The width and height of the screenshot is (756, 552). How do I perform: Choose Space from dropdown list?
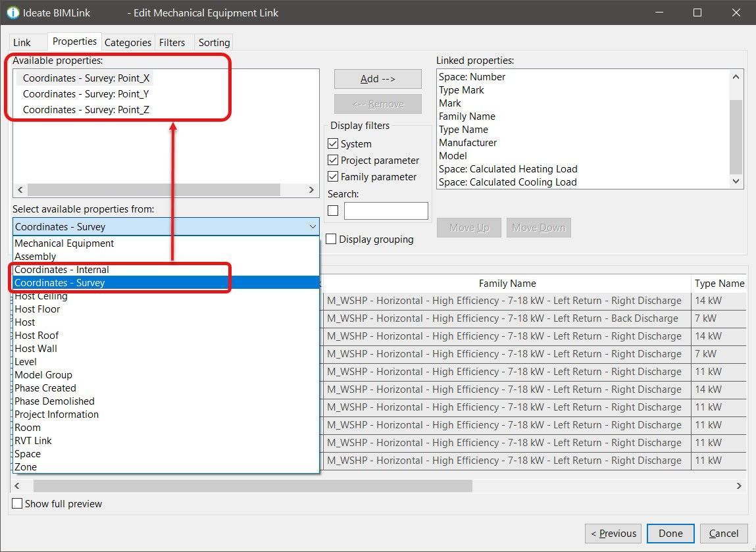coord(166,454)
